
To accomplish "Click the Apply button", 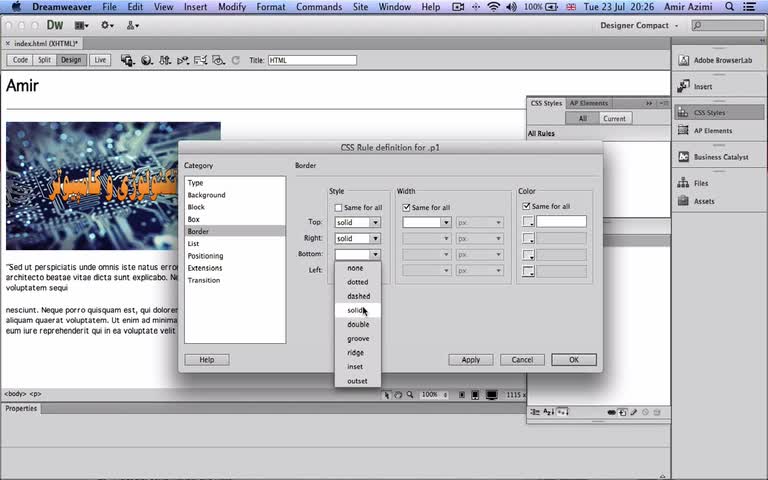I will [x=471, y=360].
